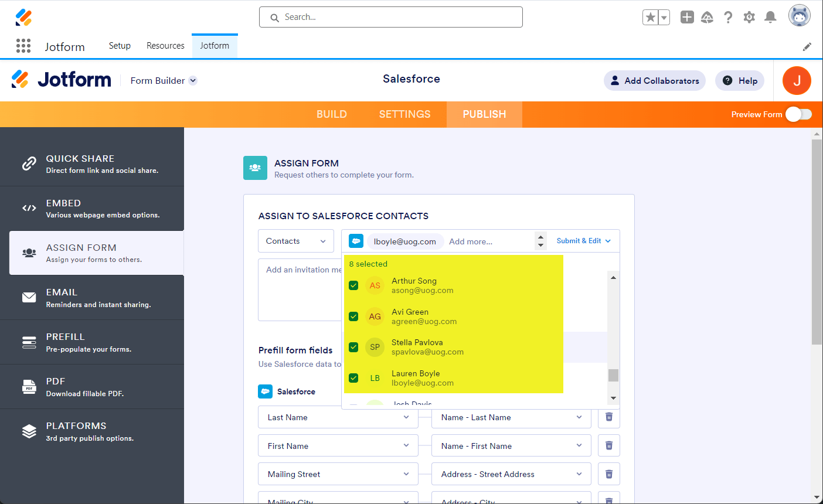Click the Salesforce search box
The width and height of the screenshot is (823, 504).
pyautogui.click(x=391, y=17)
